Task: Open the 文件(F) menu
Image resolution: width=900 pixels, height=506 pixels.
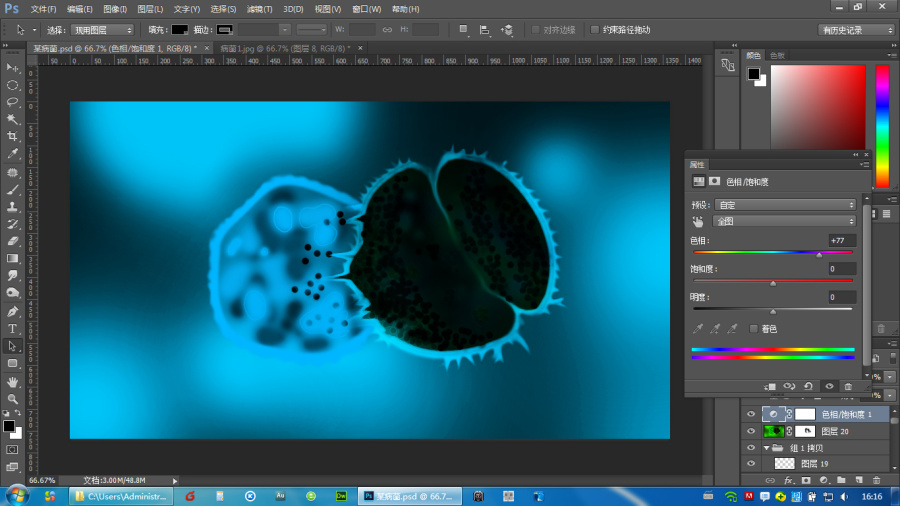Action: (x=43, y=9)
